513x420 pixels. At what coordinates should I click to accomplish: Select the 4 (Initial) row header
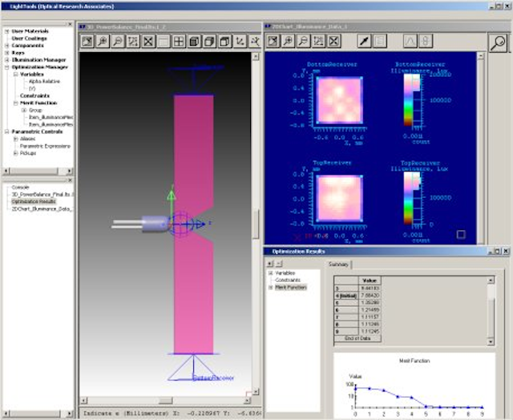[x=346, y=296]
